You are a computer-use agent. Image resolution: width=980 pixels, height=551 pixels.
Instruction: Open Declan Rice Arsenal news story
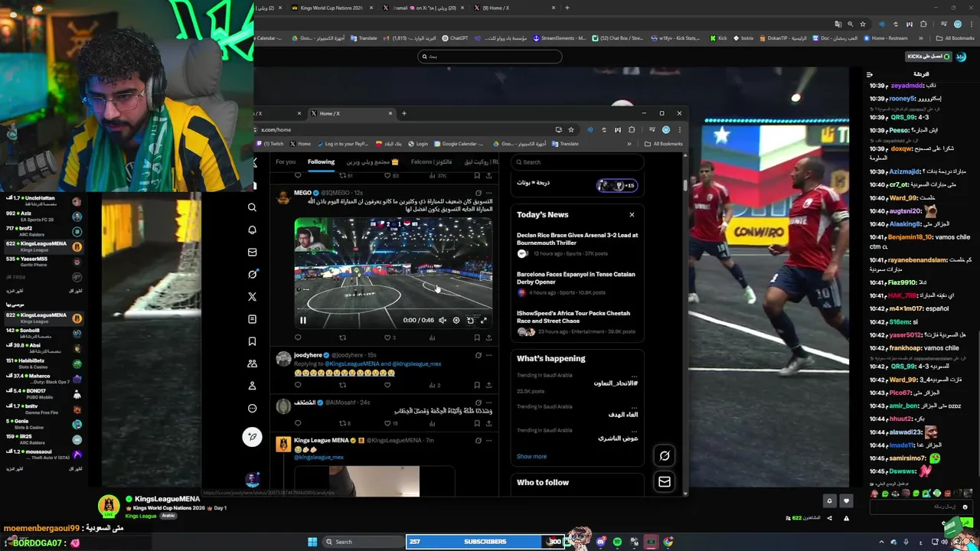[x=577, y=244]
